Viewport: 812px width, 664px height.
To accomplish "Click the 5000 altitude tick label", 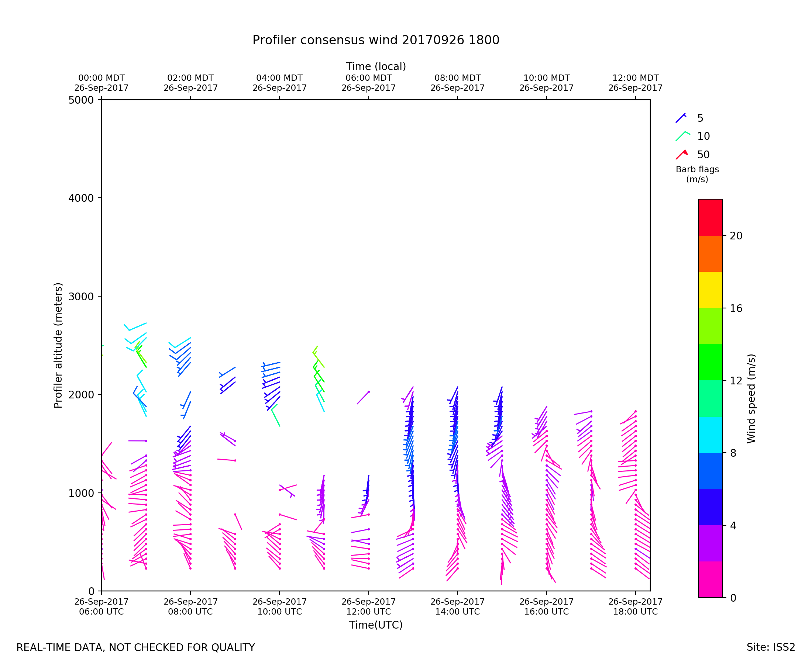I will coord(81,100).
